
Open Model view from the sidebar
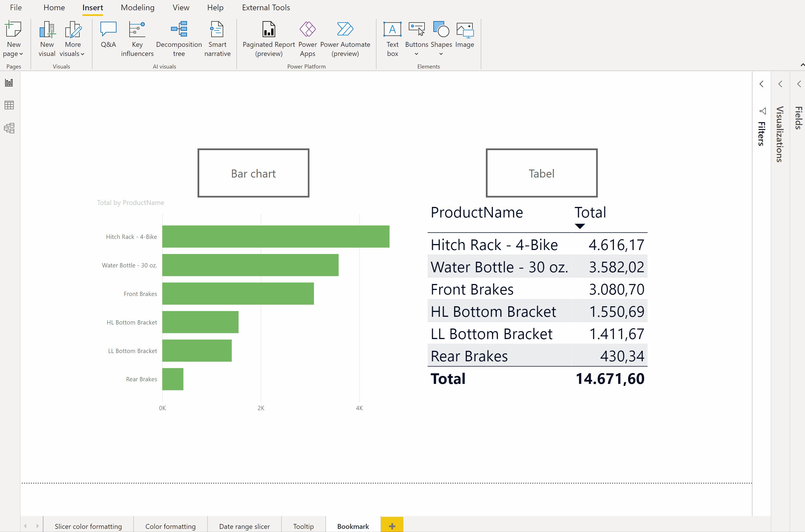9,128
